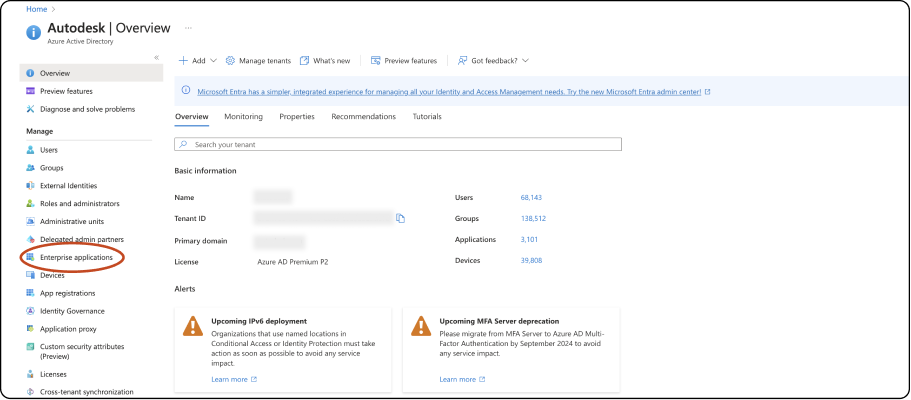Click the Devices icon in sidebar
This screenshot has width=911, height=400.
(x=30, y=275)
